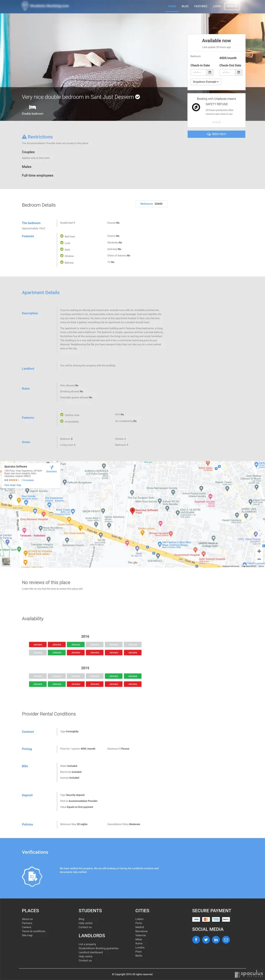Click the bed icon above Double bedroom
The height and width of the screenshot is (980, 265).
(33, 107)
